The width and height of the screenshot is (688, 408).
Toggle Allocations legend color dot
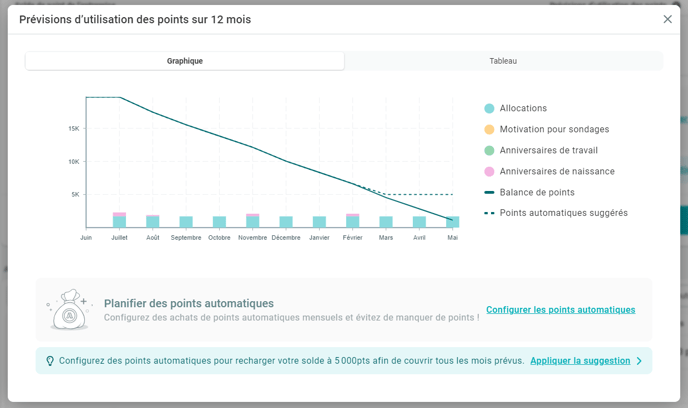(489, 108)
